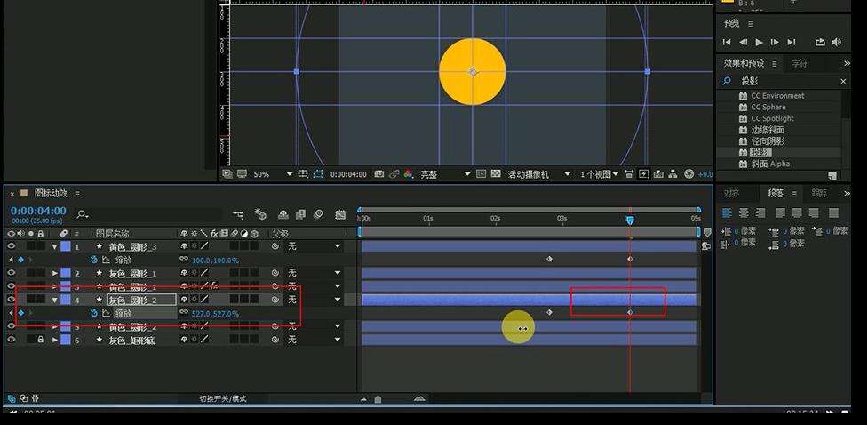Jump to first frame in preview controls
Image resolution: width=868 pixels, height=425 pixels.
(727, 42)
